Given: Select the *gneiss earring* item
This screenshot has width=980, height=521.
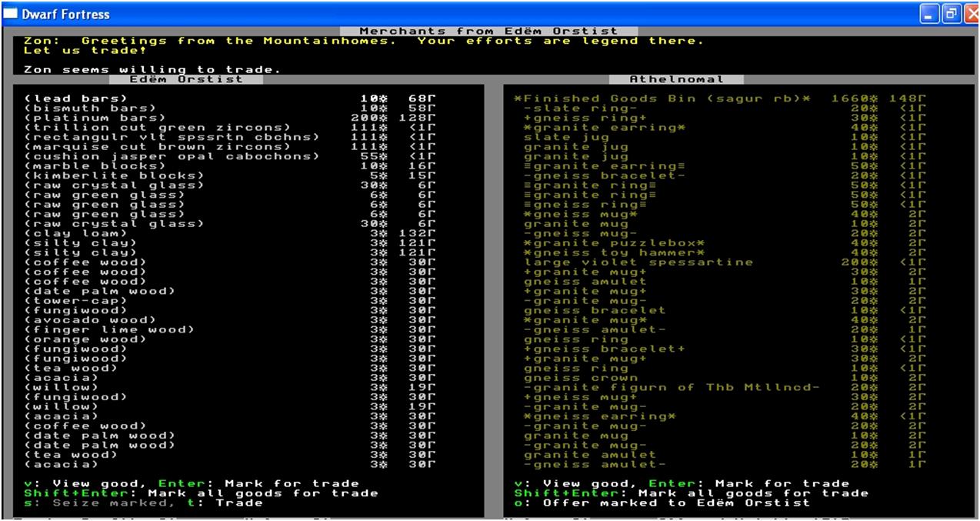Looking at the screenshot, I should [600, 416].
